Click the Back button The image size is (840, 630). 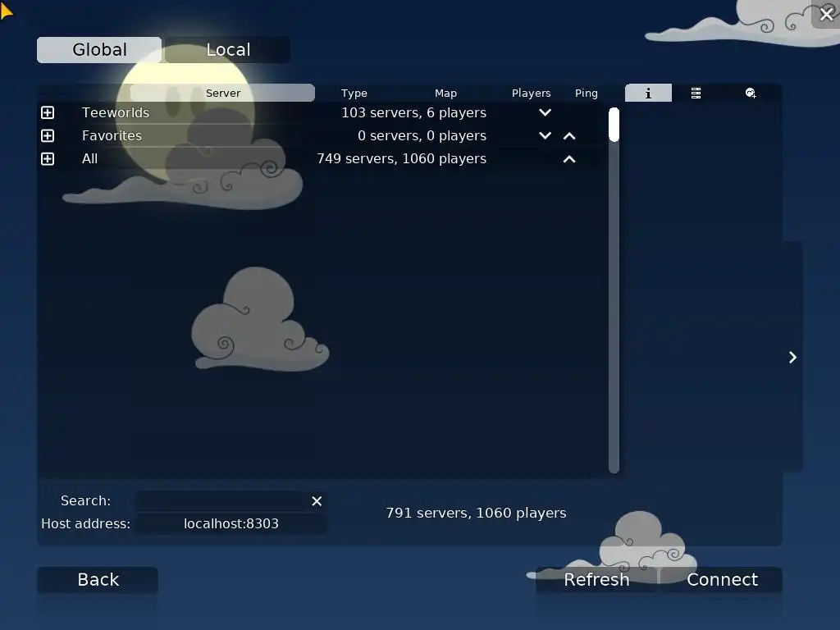98,580
